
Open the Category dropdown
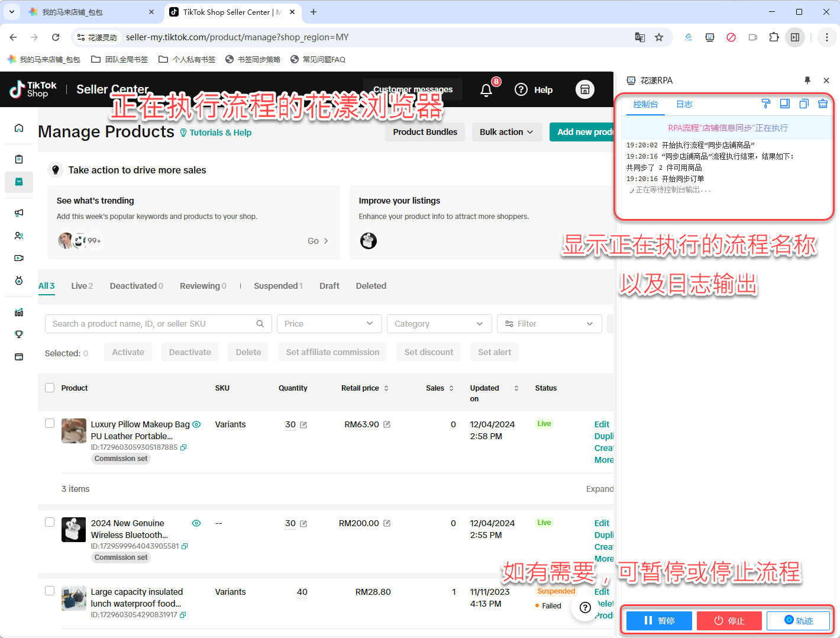440,324
